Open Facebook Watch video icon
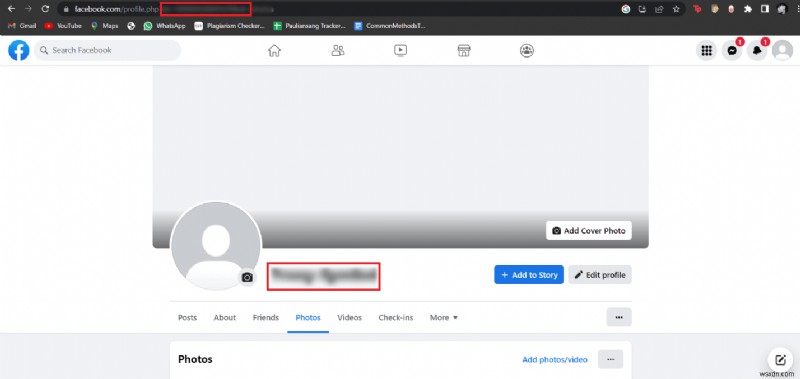 pos(401,50)
